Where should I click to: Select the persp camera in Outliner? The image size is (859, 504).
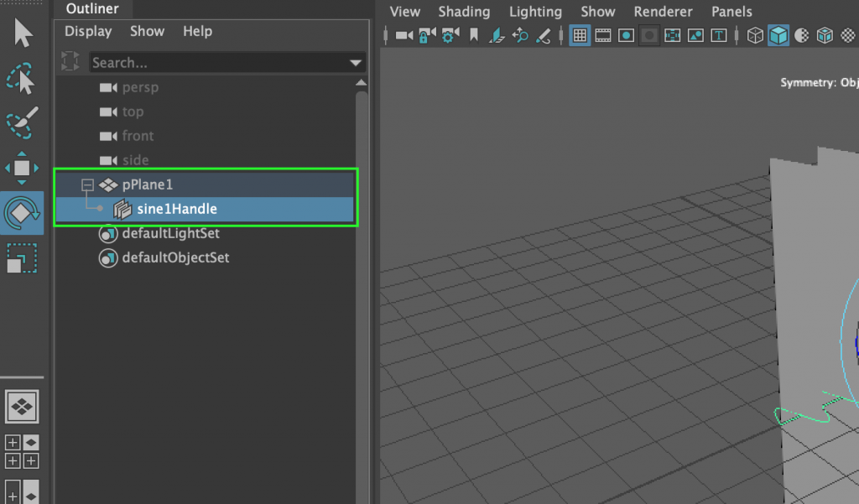coord(140,88)
